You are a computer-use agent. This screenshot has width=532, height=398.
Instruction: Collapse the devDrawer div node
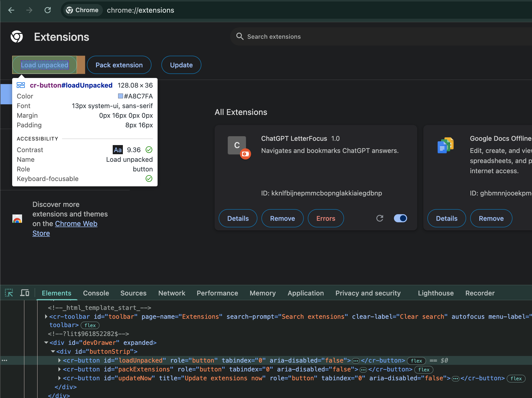coord(46,343)
